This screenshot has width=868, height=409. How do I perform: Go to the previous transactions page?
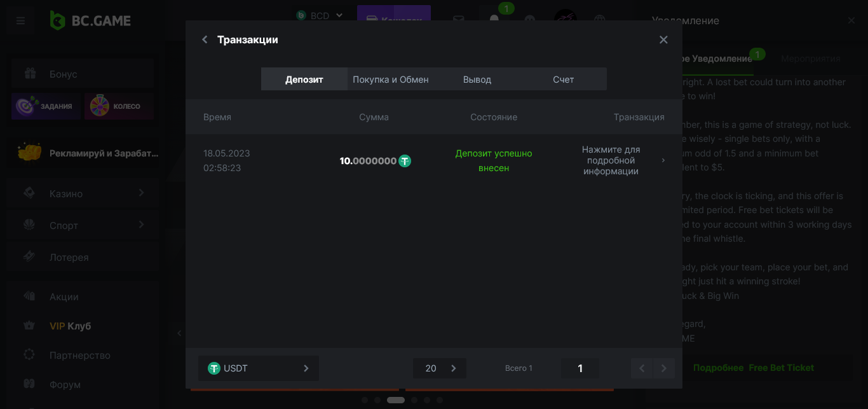[x=642, y=368]
